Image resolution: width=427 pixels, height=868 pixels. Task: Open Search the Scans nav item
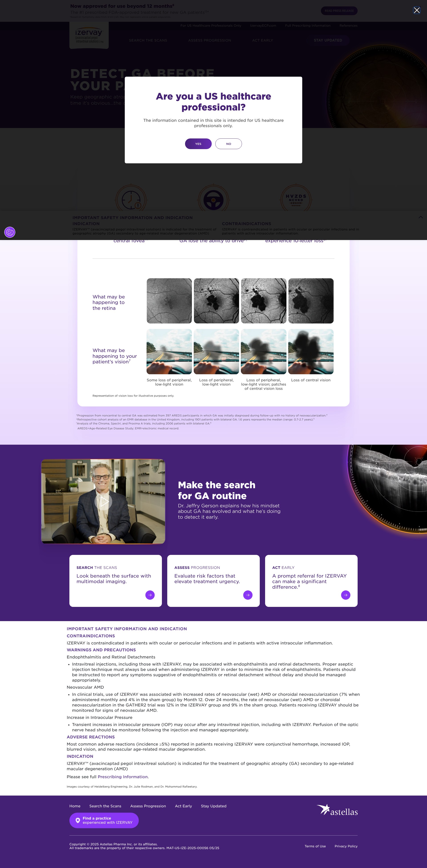pos(148,40)
